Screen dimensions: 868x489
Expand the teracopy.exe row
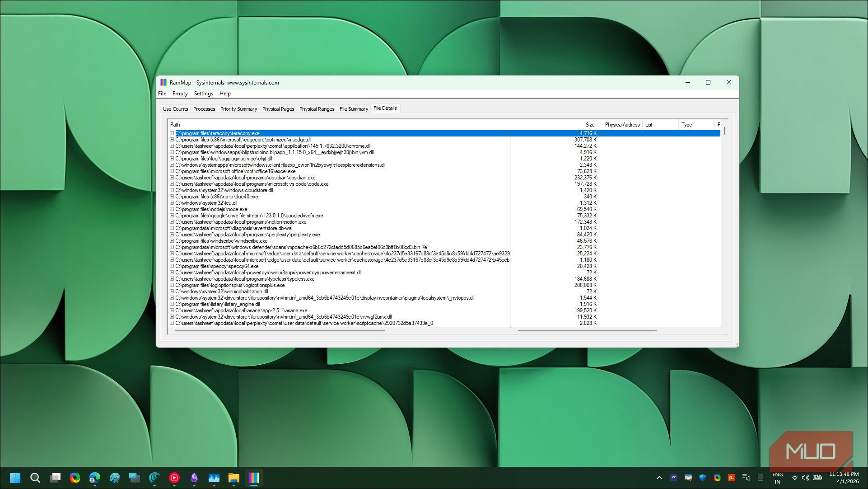pyautogui.click(x=172, y=133)
